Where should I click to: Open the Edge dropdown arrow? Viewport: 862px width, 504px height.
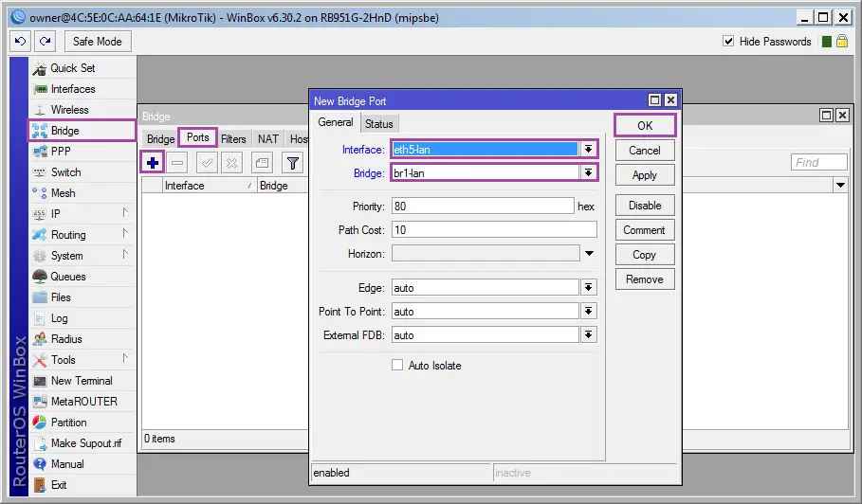[588, 288]
